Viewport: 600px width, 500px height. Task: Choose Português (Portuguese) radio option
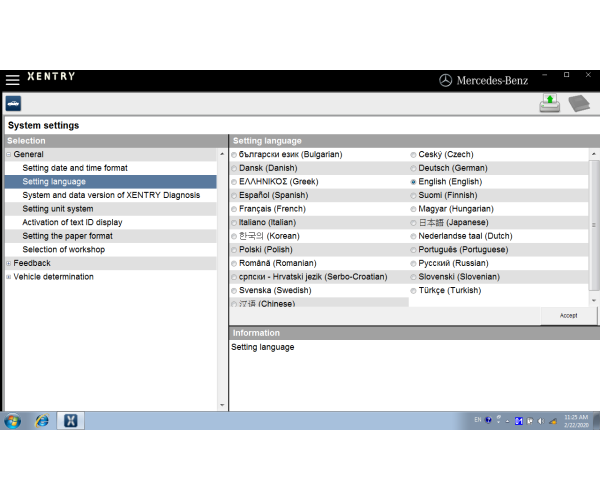pos(413,250)
